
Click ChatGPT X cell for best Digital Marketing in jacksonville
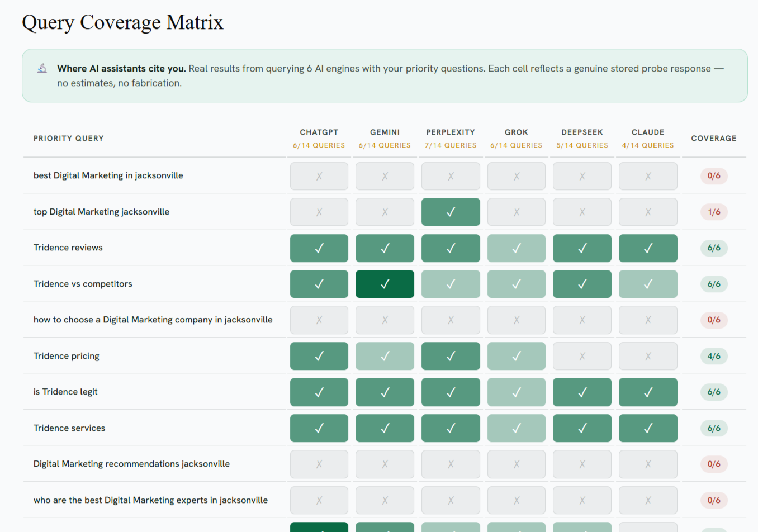[x=319, y=176]
